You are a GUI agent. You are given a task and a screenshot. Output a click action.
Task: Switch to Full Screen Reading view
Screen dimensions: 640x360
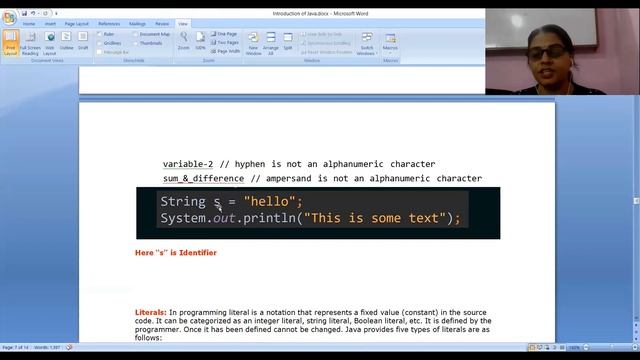30,43
